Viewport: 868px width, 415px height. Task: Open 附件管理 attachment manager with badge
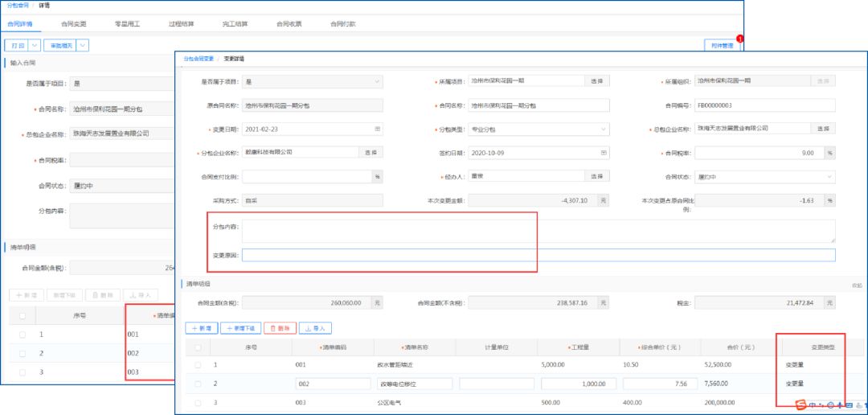(720, 46)
